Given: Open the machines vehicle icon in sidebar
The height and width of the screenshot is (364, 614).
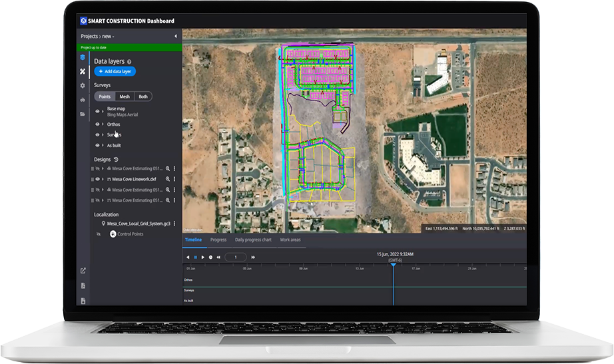Looking at the screenshot, I should pos(83,100).
